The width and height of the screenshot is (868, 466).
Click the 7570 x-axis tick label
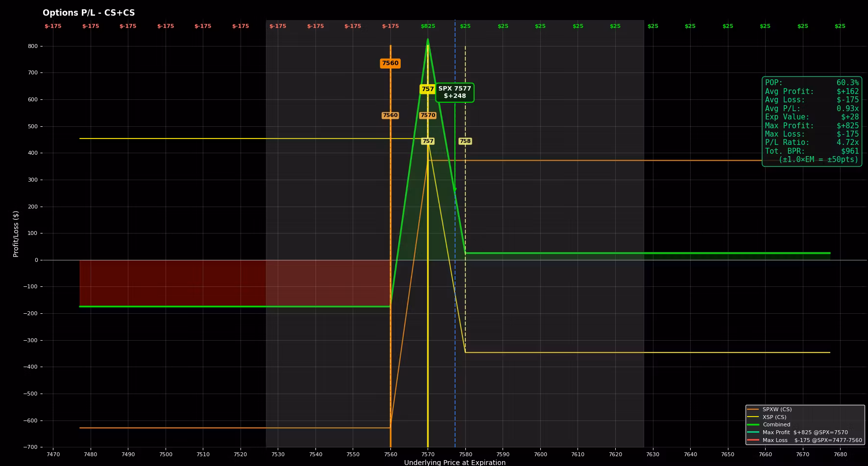[428, 454]
